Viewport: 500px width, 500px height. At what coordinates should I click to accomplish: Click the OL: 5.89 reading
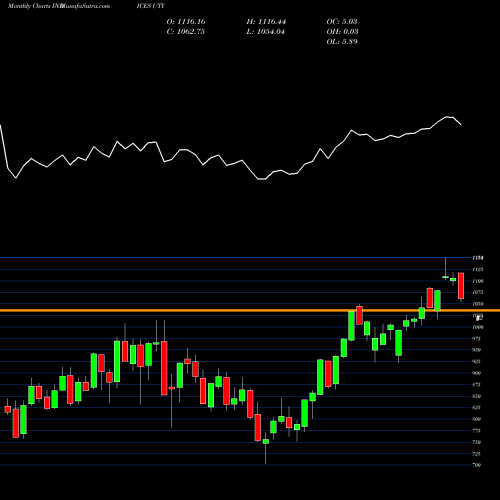342,42
